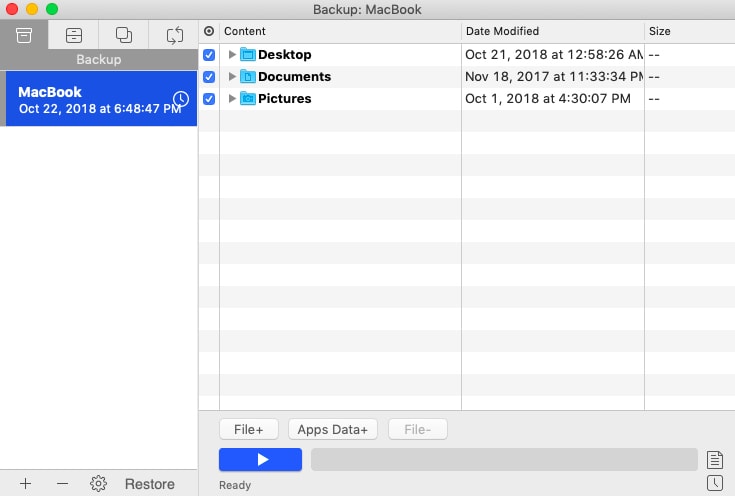
Task: Click the Ready status text
Action: click(235, 485)
